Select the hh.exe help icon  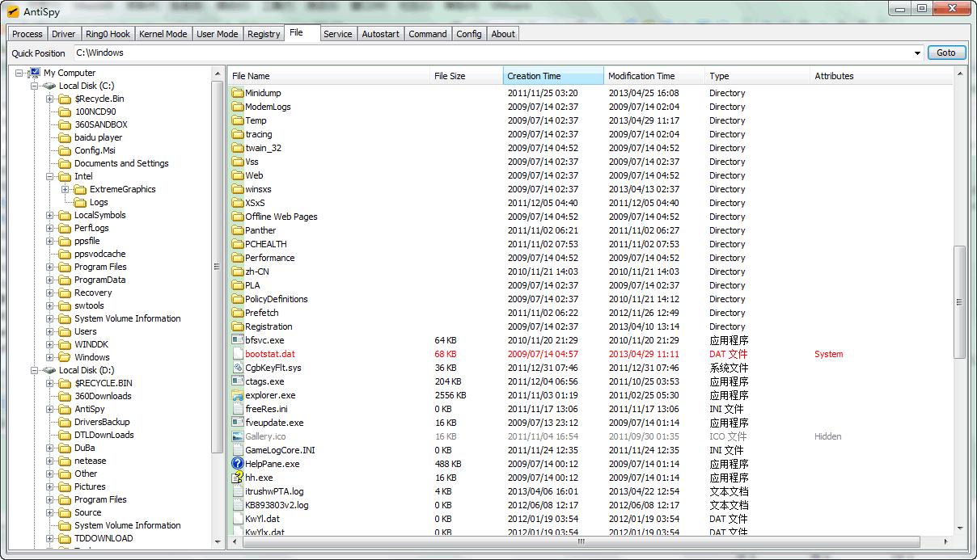tap(238, 478)
